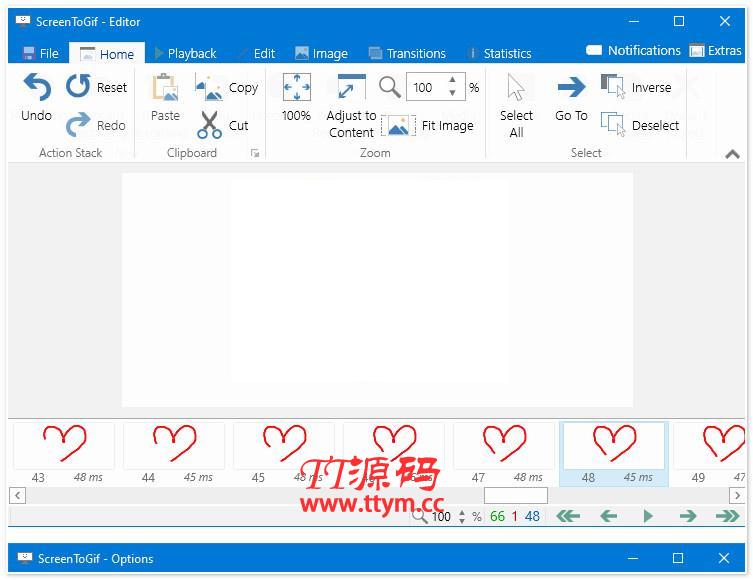Click the Reset circular arrow icon

pyautogui.click(x=78, y=86)
